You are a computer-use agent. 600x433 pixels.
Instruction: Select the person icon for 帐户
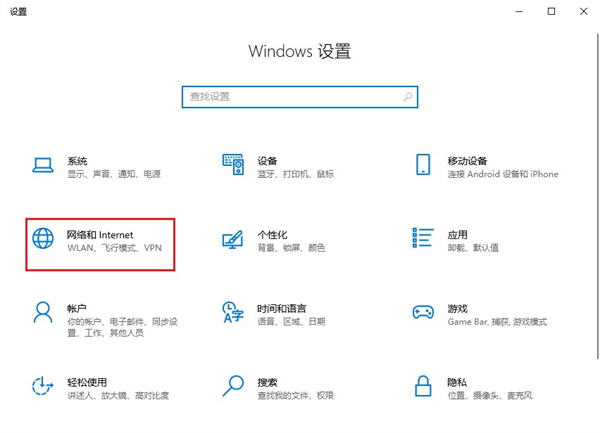click(42, 314)
